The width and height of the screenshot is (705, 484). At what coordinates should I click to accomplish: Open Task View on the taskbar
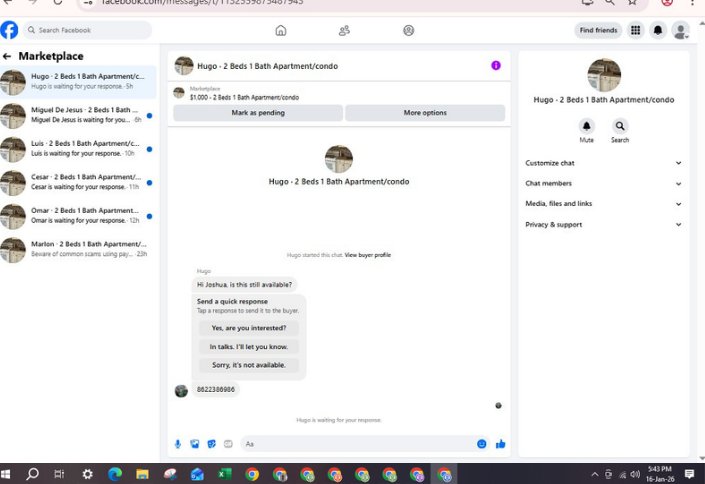tap(59, 474)
